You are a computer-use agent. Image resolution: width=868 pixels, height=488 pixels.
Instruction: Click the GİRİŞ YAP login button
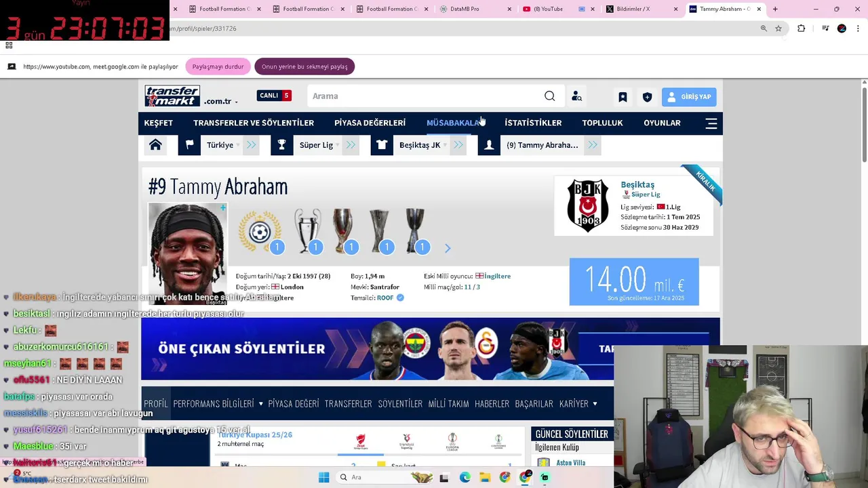click(689, 97)
